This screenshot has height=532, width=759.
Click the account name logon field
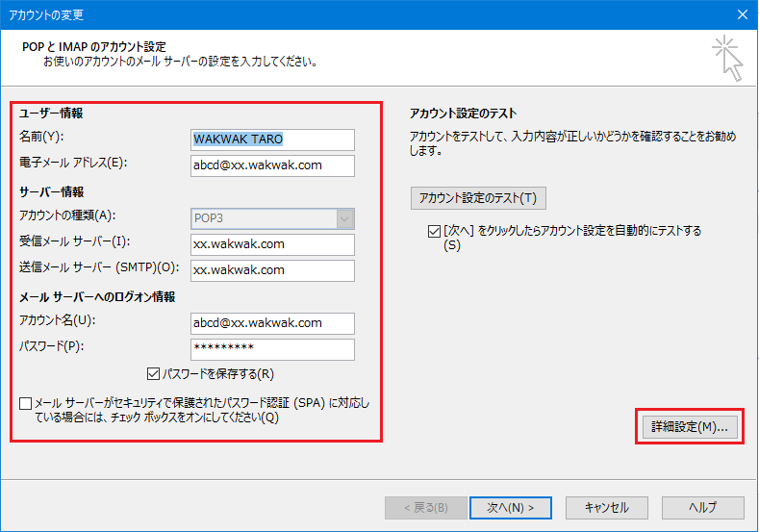[x=272, y=323]
